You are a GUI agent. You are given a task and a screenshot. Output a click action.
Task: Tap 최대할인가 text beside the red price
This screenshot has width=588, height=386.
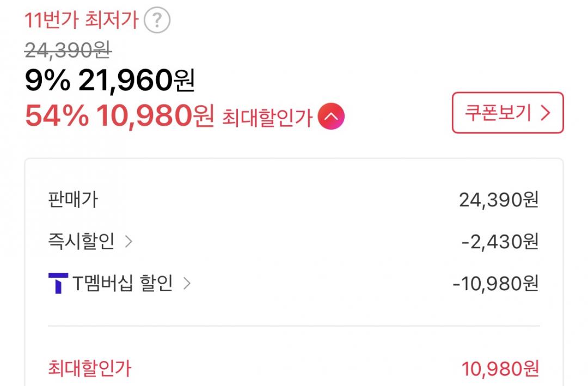[267, 117]
